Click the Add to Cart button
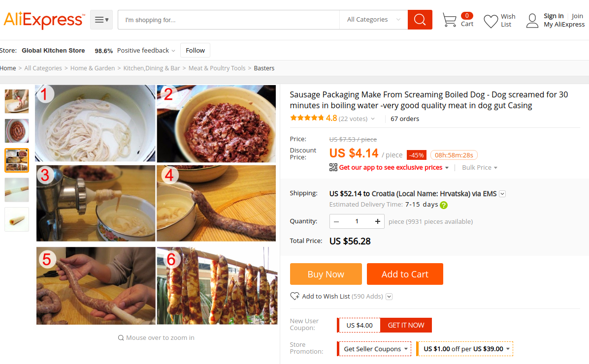Screen dimensions: 589x364 tap(405, 274)
